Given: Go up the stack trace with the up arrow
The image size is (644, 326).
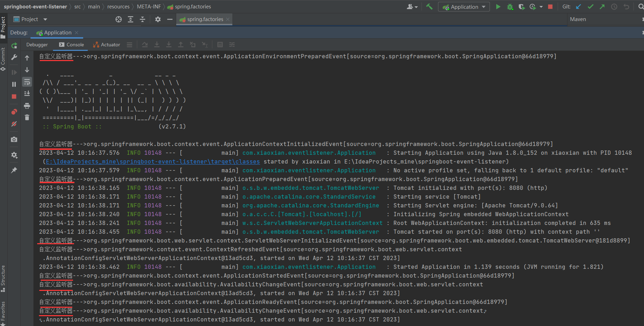Looking at the screenshot, I should tap(27, 58).
